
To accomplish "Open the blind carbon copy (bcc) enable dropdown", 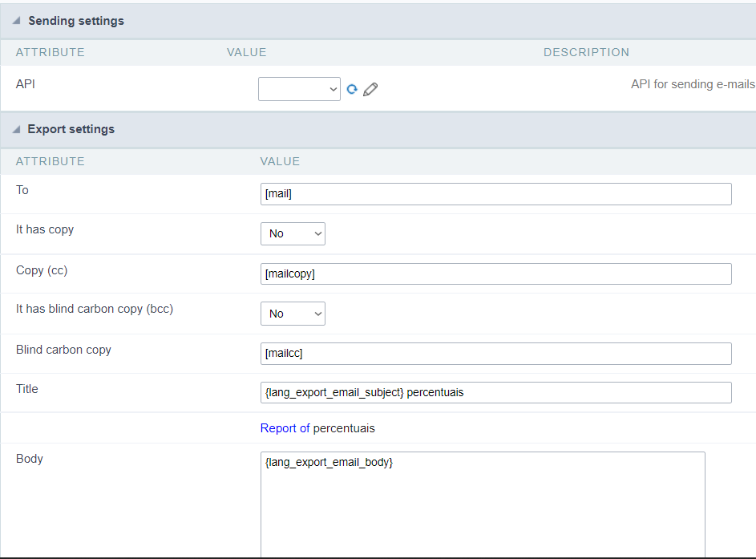I will pos(293,314).
